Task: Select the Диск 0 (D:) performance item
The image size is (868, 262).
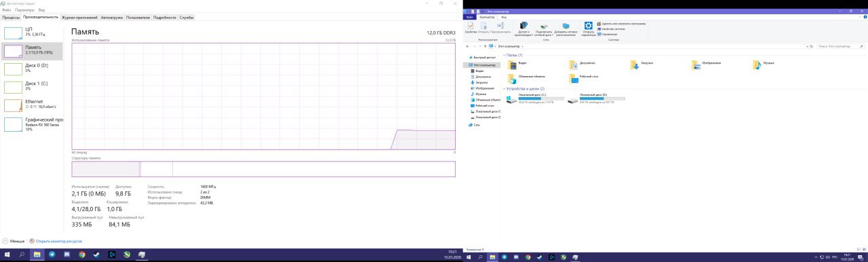Action: pos(32,69)
